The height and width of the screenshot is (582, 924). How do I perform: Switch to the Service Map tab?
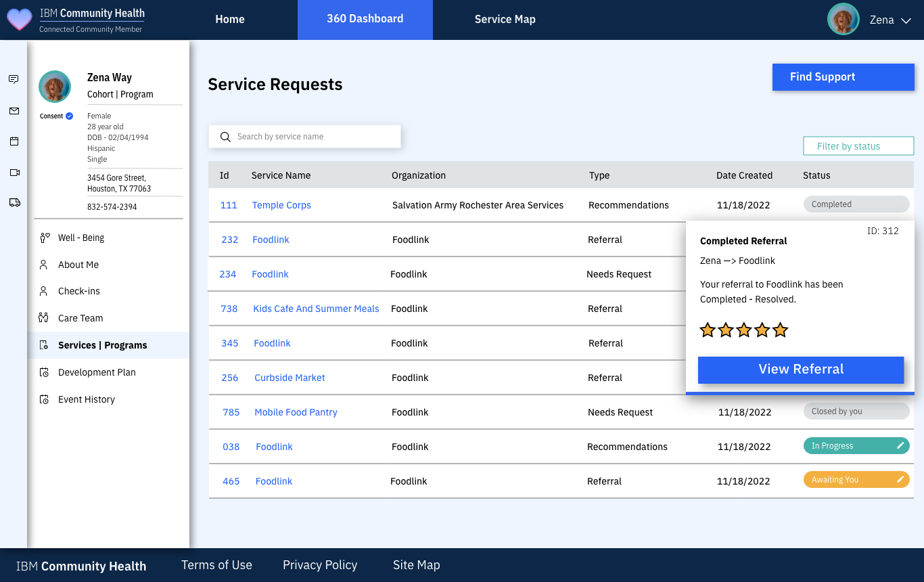tap(505, 20)
